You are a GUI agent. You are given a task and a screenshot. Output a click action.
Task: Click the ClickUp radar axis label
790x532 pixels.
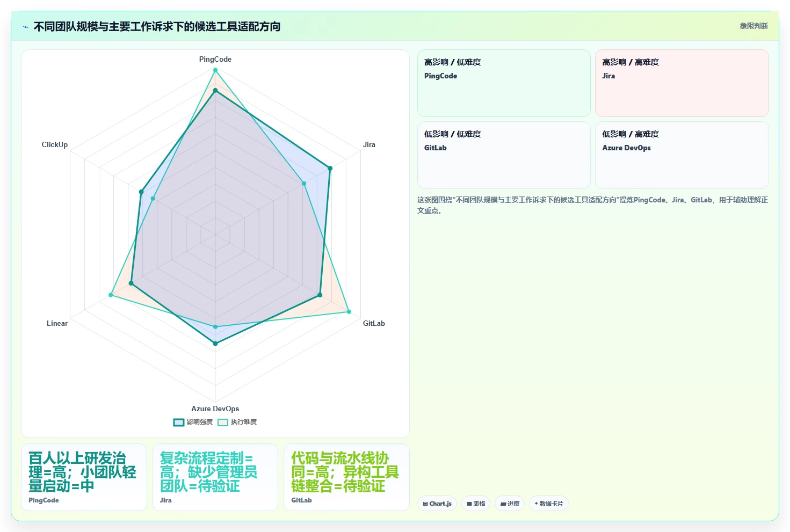pyautogui.click(x=55, y=144)
